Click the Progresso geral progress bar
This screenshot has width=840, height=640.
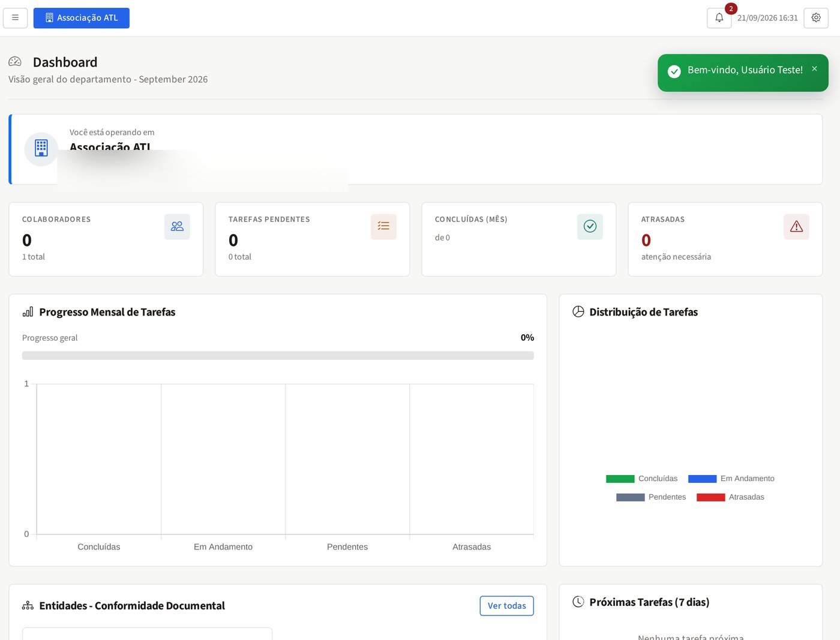pyautogui.click(x=278, y=356)
